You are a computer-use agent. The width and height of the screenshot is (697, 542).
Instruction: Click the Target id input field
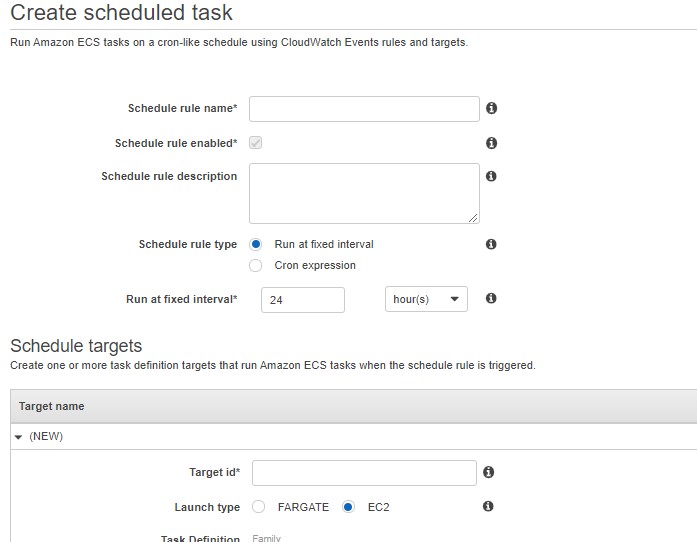tap(365, 473)
